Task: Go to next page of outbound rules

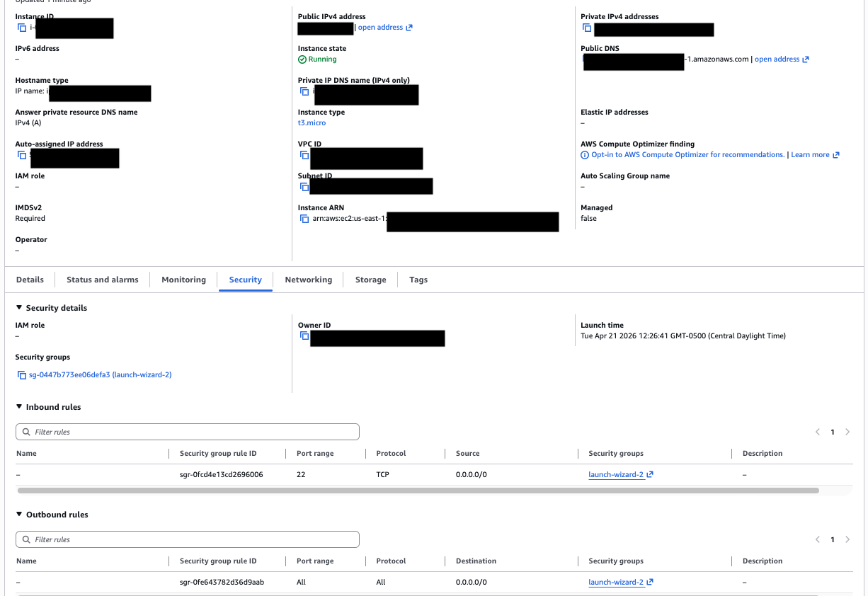Action: pos(847,539)
